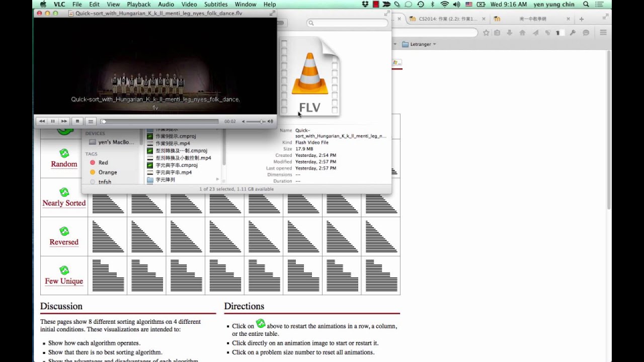Click the browser wrench tools icon
Viewport: 644px width, 362px height.
click(x=573, y=33)
